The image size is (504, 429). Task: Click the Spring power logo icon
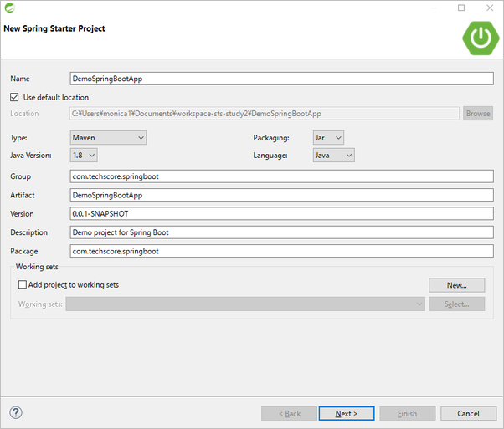click(479, 37)
